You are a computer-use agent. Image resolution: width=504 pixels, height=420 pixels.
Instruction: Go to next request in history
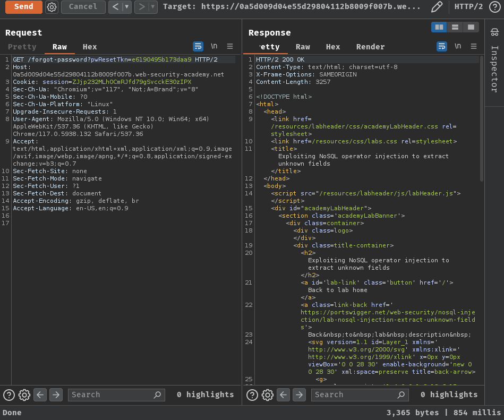click(x=142, y=7)
